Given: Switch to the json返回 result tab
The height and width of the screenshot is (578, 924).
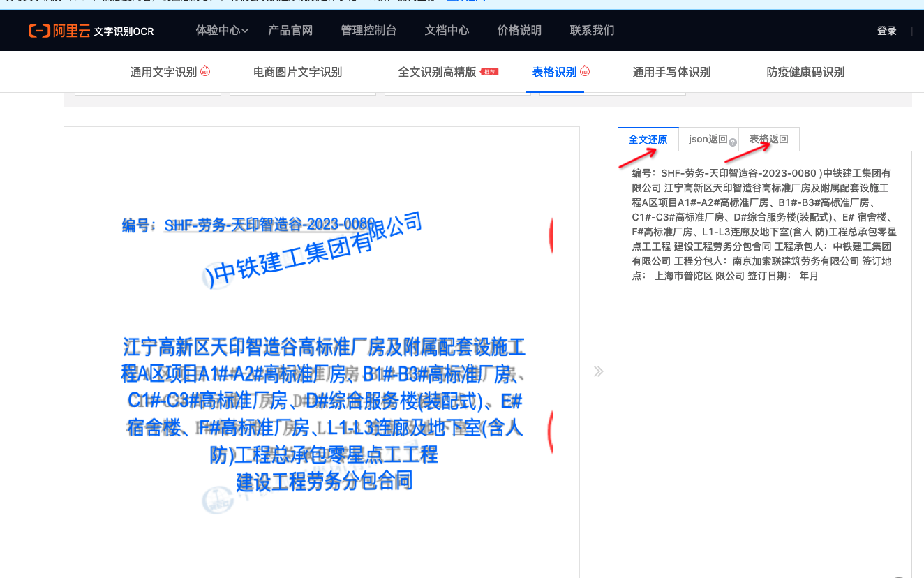Looking at the screenshot, I should coord(708,140).
